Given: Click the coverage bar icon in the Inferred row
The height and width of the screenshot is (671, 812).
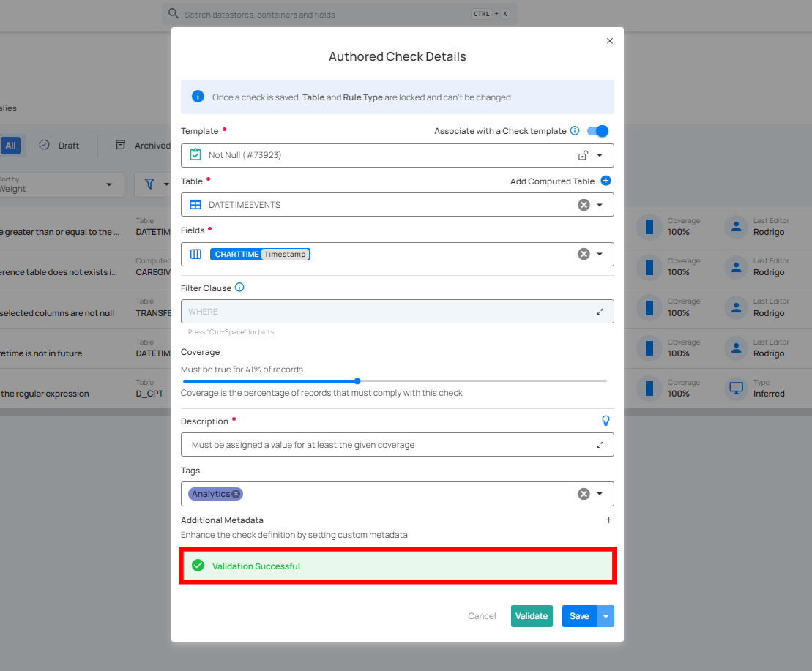Looking at the screenshot, I should pos(649,388).
